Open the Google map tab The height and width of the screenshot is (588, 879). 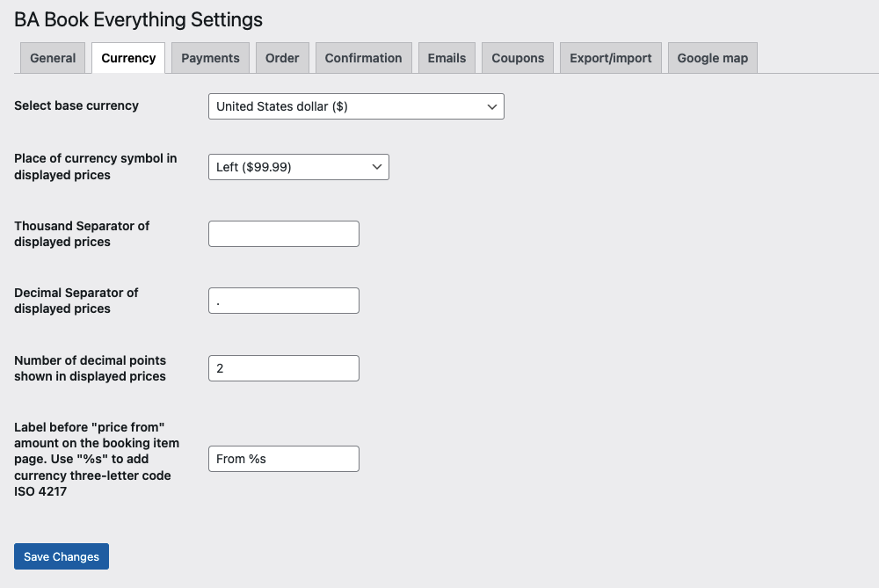click(712, 58)
